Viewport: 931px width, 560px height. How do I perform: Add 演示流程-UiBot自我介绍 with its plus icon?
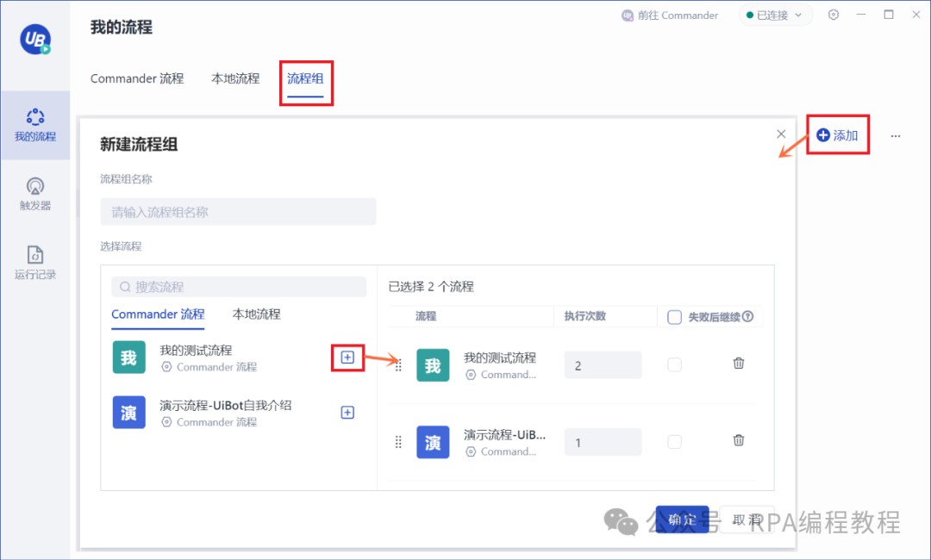pyautogui.click(x=347, y=413)
